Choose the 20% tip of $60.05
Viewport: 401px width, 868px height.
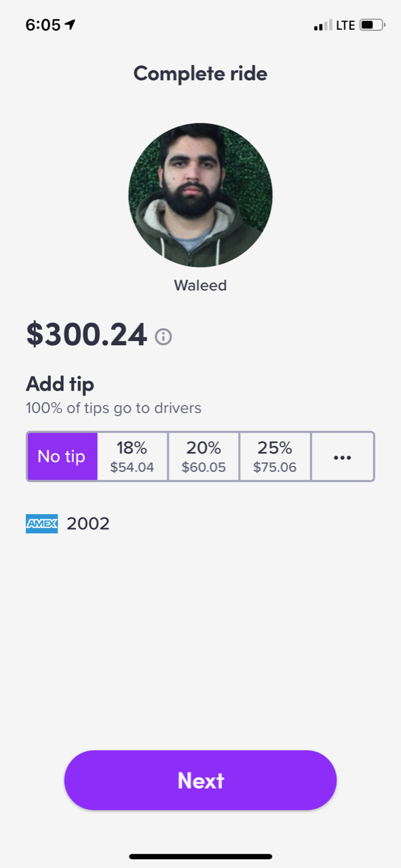[x=204, y=457]
